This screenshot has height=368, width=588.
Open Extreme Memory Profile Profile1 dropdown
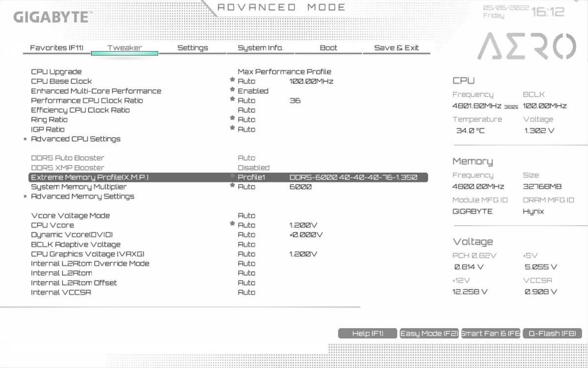(x=251, y=177)
